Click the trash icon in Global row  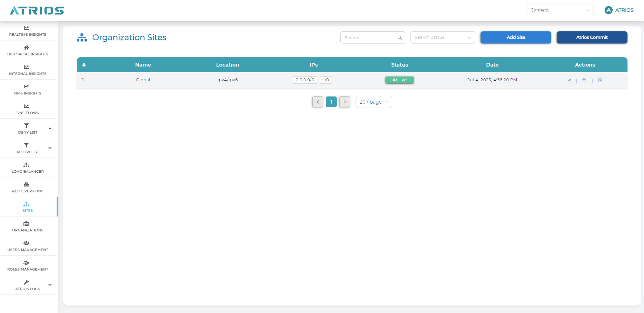click(584, 80)
